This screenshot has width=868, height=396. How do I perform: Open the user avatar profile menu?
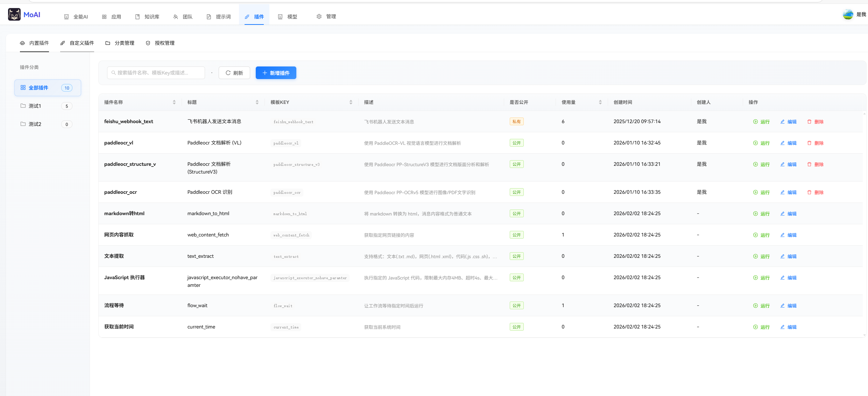point(848,14)
